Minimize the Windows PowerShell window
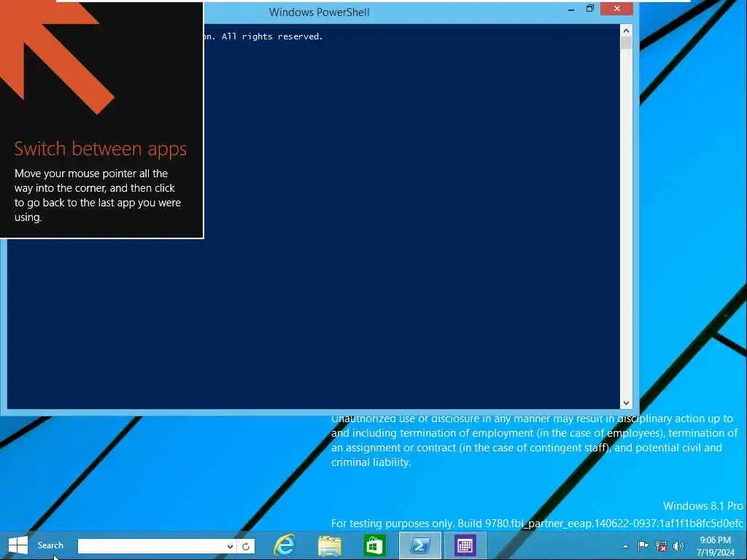 [x=571, y=9]
